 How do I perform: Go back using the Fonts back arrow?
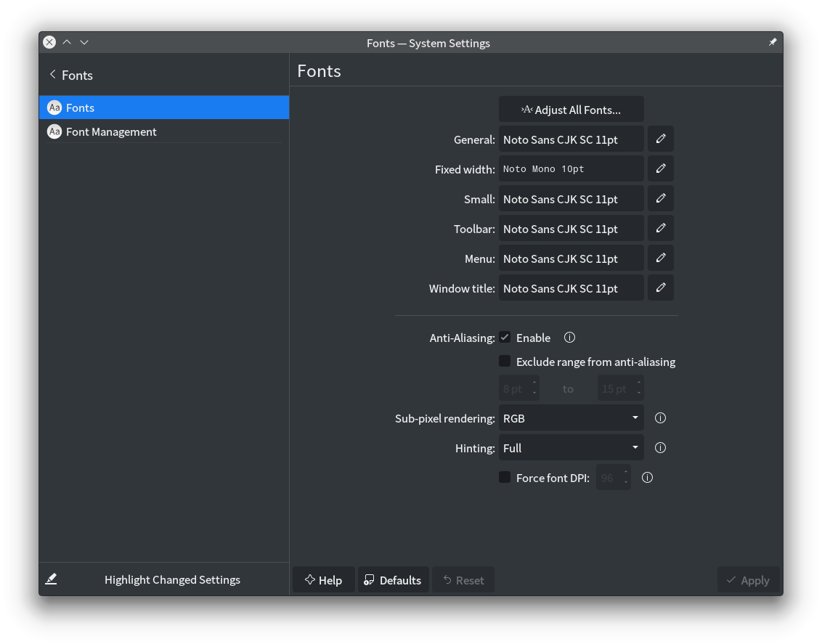click(53, 75)
